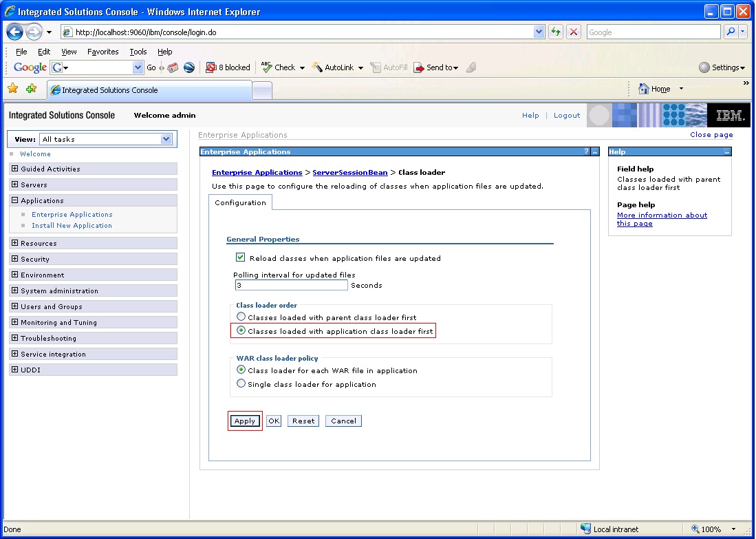This screenshot has height=539, width=756.
Task: Open the address bar URL dropdown
Action: (x=539, y=32)
